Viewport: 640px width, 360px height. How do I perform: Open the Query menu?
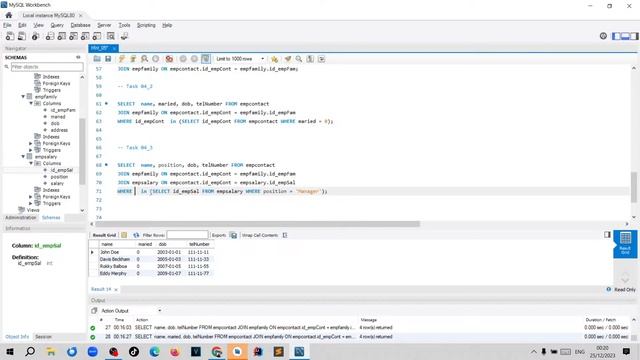tap(57, 25)
